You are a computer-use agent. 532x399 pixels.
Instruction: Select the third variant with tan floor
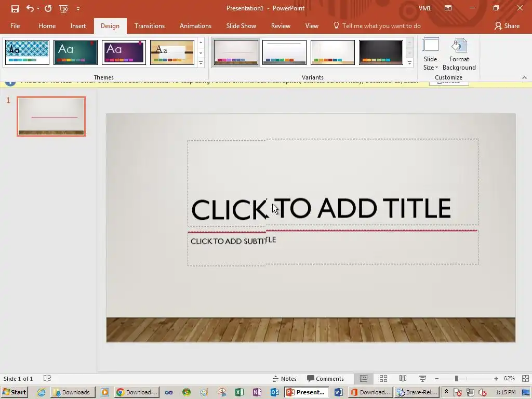(332, 52)
